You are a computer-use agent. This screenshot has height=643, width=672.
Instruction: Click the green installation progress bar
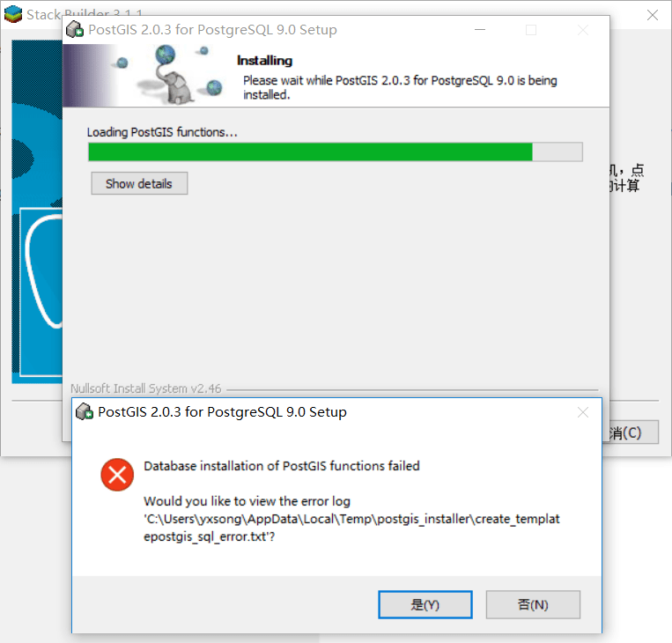pyautogui.click(x=336, y=152)
